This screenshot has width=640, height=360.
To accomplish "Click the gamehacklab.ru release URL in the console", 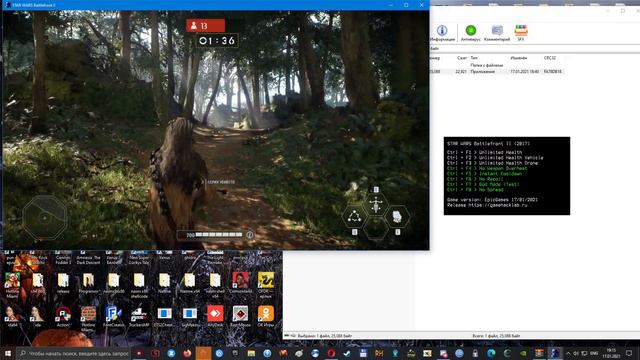I will [498, 205].
